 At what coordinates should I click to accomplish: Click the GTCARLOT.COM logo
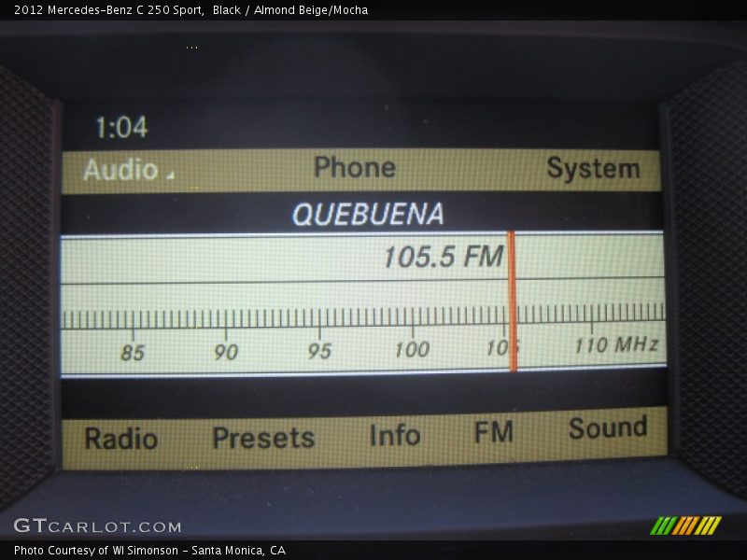tap(97, 526)
